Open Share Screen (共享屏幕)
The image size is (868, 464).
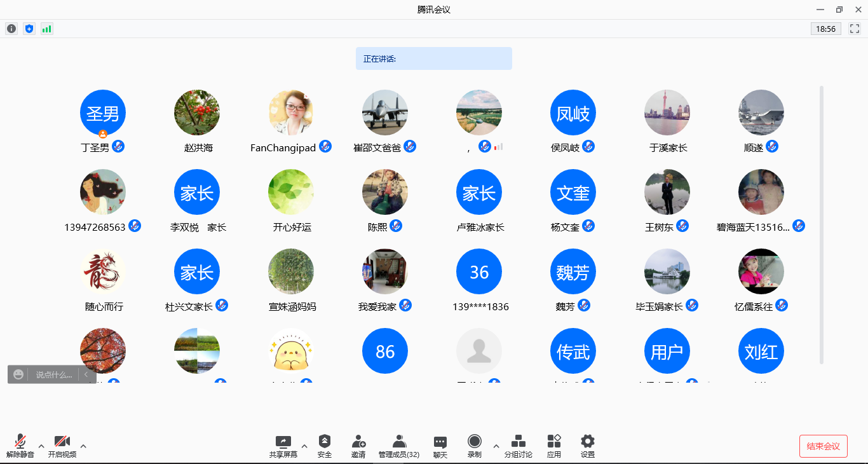283,446
